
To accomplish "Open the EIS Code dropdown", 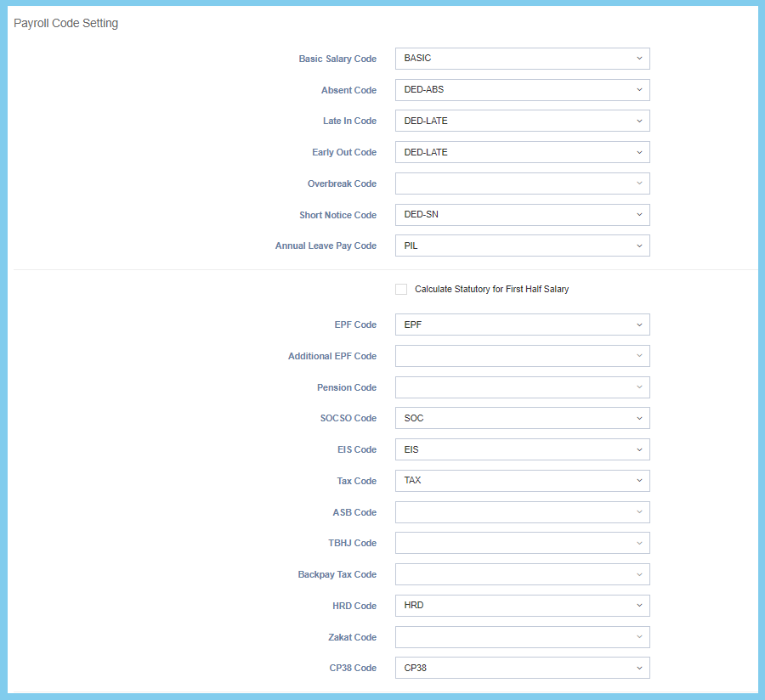I will [522, 449].
